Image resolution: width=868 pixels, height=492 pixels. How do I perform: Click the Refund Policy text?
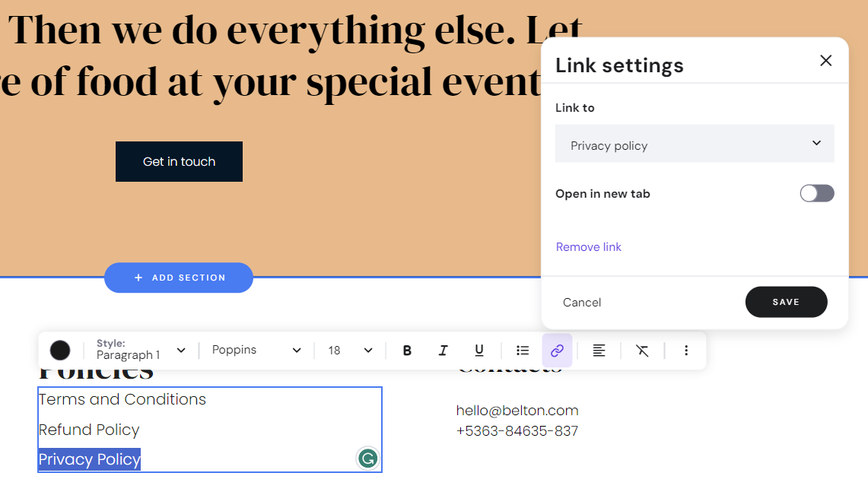(x=89, y=430)
